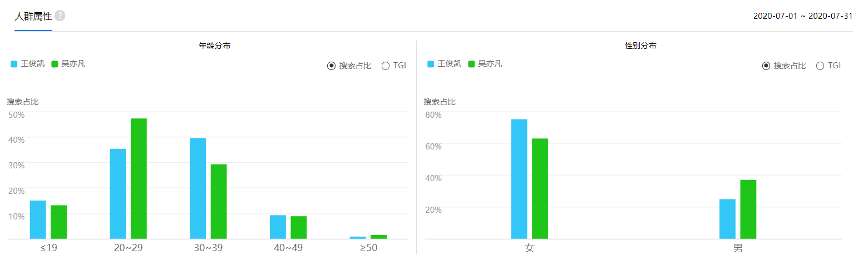The height and width of the screenshot is (265, 868).
Task: Click the 吴亦凡 legend label in age chart
Action: coord(73,64)
